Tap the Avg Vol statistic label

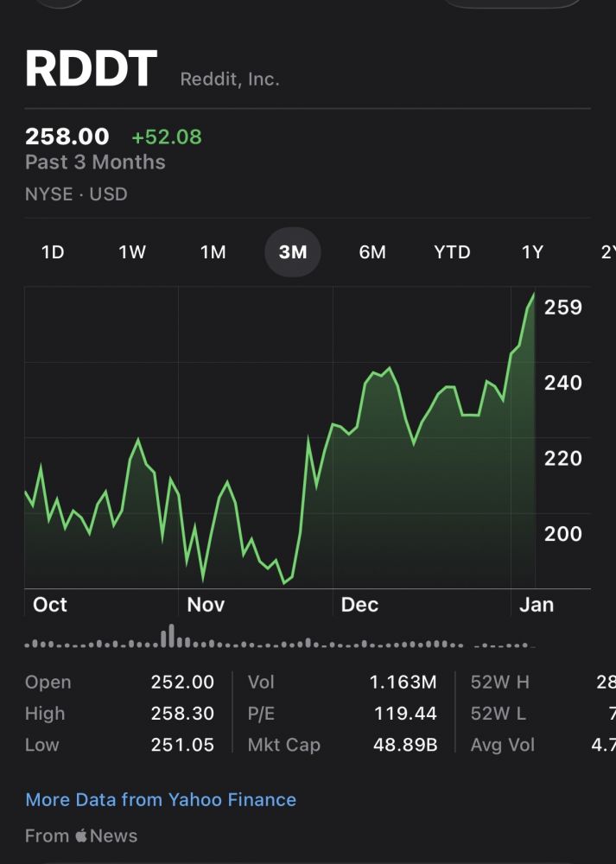[x=503, y=745]
